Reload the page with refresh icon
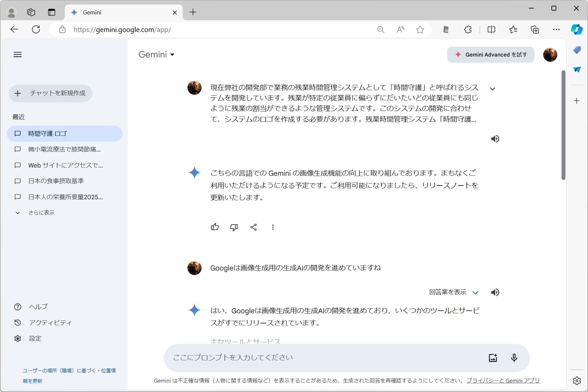588x392 pixels. pyautogui.click(x=36, y=29)
